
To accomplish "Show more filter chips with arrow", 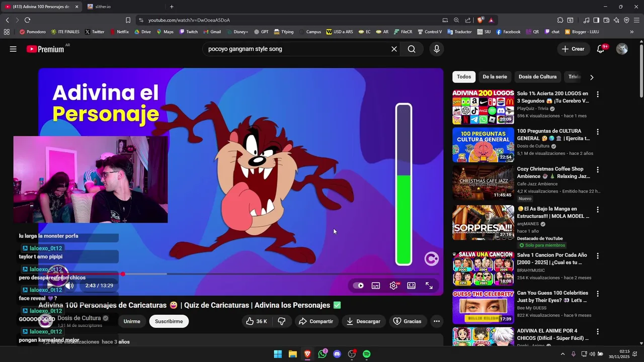I will click(592, 77).
